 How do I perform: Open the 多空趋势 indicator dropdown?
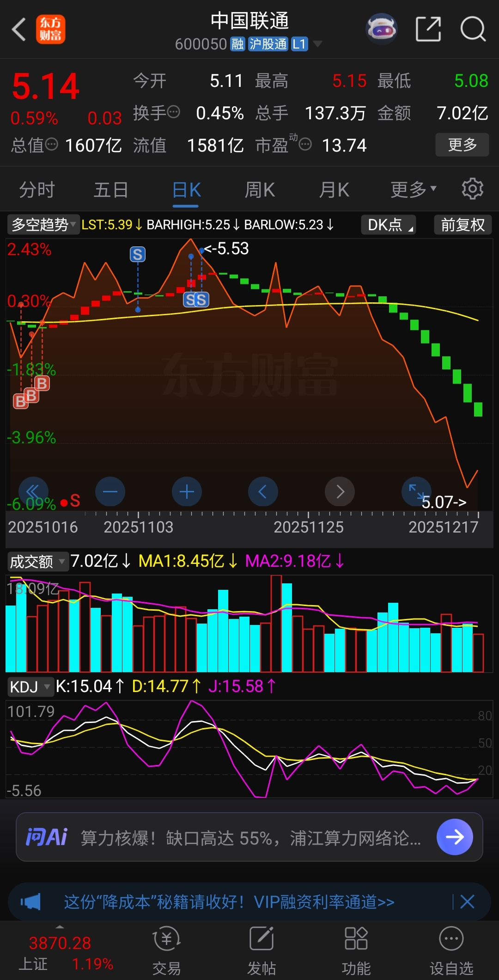pyautogui.click(x=43, y=225)
